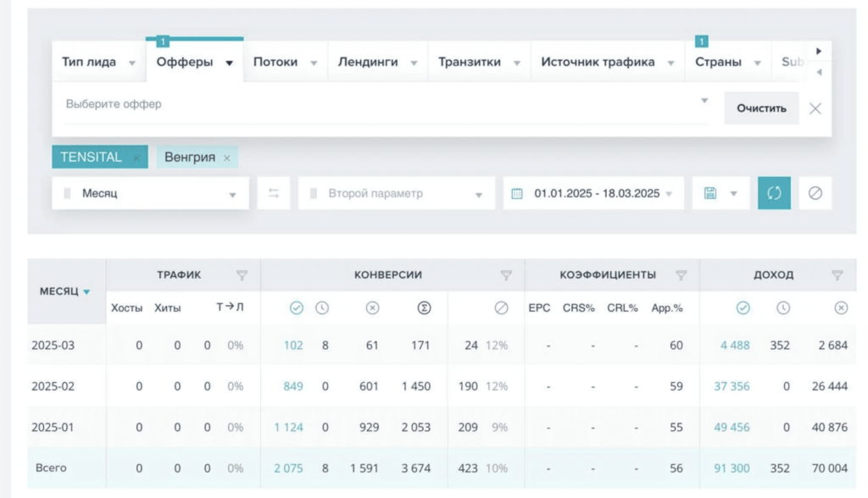
Task: Click the total conversions value 3 674
Action: [416, 468]
